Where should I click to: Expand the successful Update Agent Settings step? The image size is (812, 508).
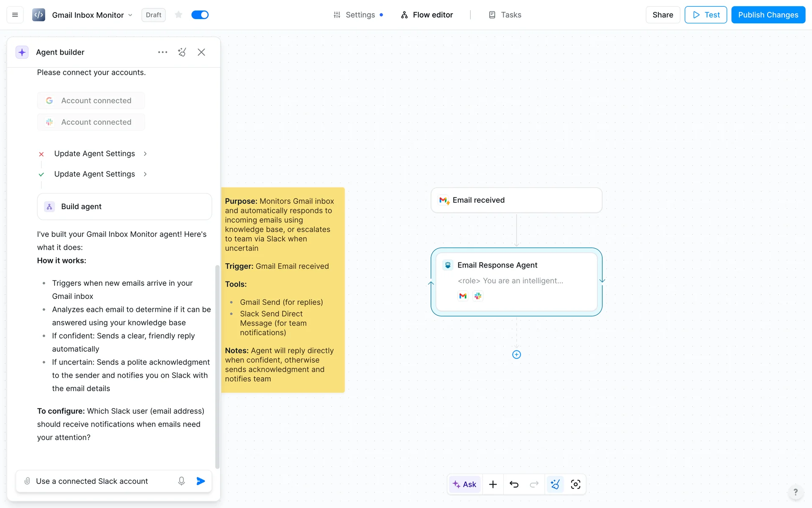pos(94,174)
